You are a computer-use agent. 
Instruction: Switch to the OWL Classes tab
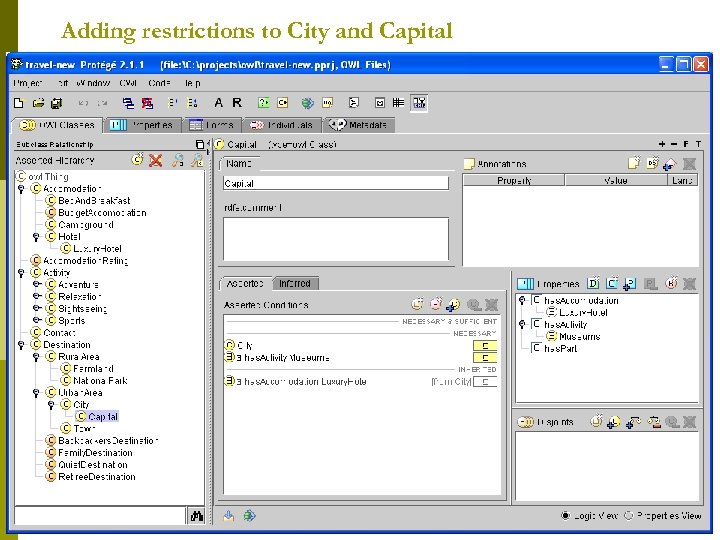point(56,125)
